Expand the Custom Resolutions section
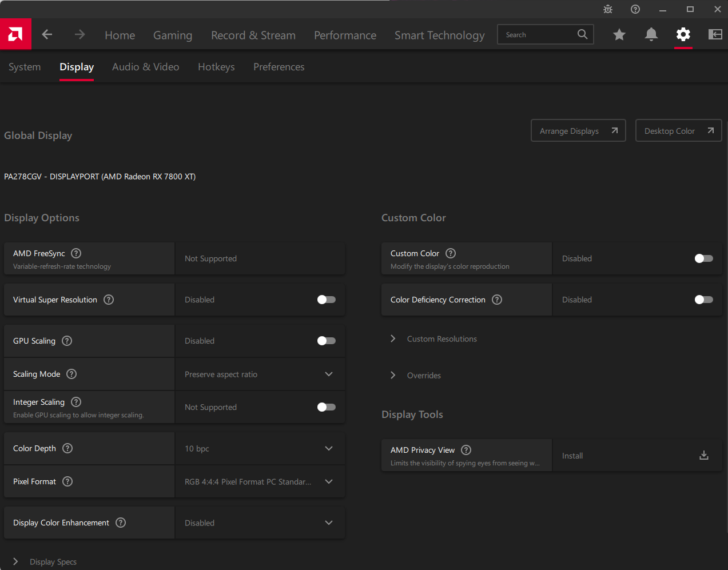 441,339
